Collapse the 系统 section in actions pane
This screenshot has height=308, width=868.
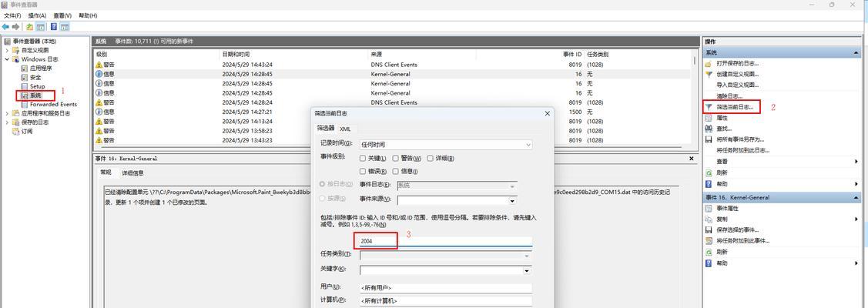(x=856, y=52)
